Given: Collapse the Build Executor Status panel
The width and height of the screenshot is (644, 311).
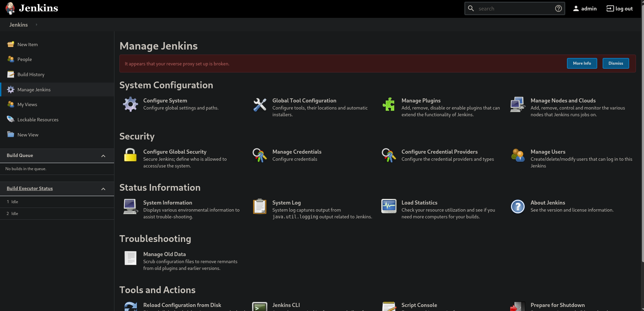Looking at the screenshot, I should [x=103, y=189].
